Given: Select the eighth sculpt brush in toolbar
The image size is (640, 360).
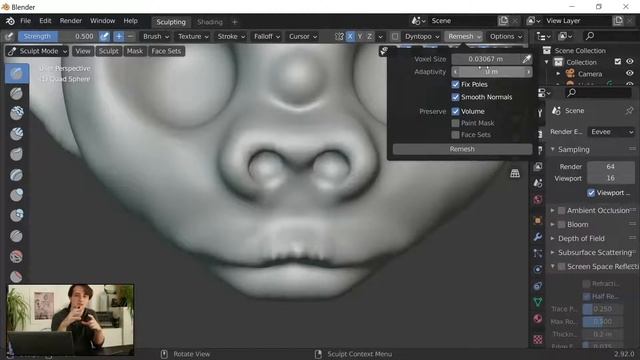Looking at the screenshot, I should [x=16, y=215].
